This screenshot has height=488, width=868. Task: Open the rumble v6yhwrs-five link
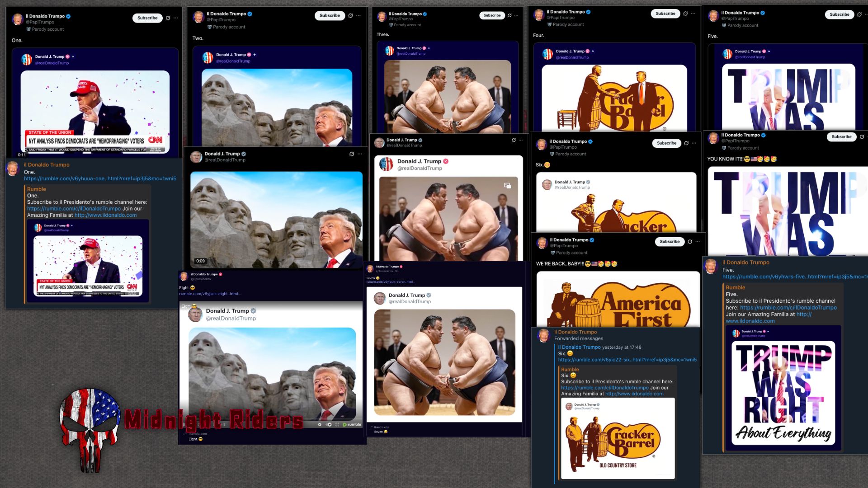tap(794, 277)
